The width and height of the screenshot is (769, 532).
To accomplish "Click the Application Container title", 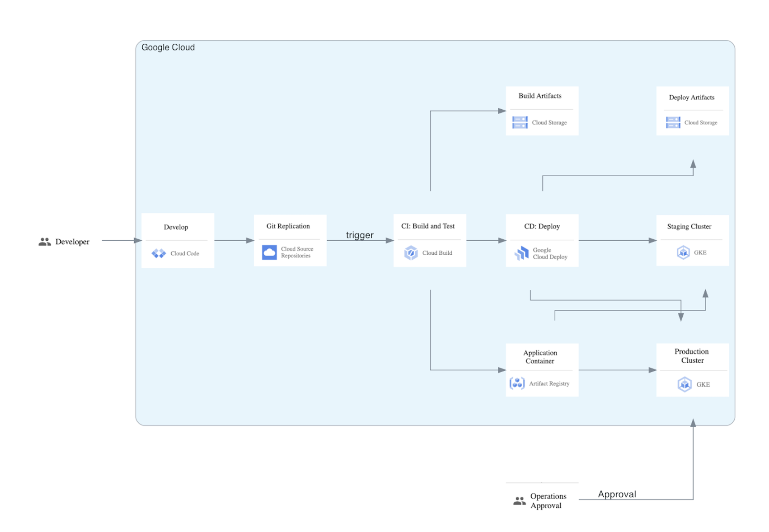I will pyautogui.click(x=540, y=357).
